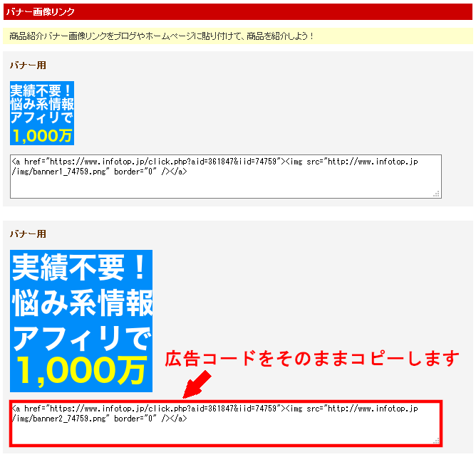The image size is (476, 457).
Task: Click the large blue banner image
Action: point(81,321)
